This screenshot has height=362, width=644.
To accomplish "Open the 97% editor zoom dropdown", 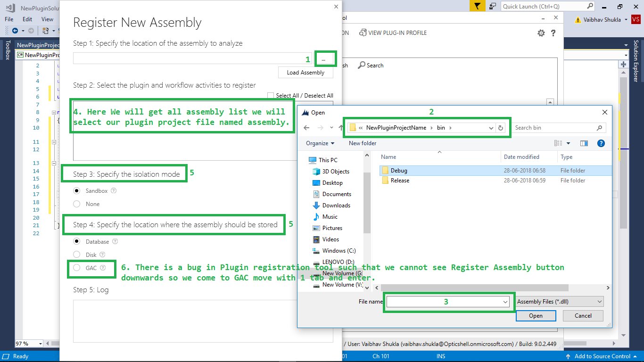I will [x=27, y=343].
